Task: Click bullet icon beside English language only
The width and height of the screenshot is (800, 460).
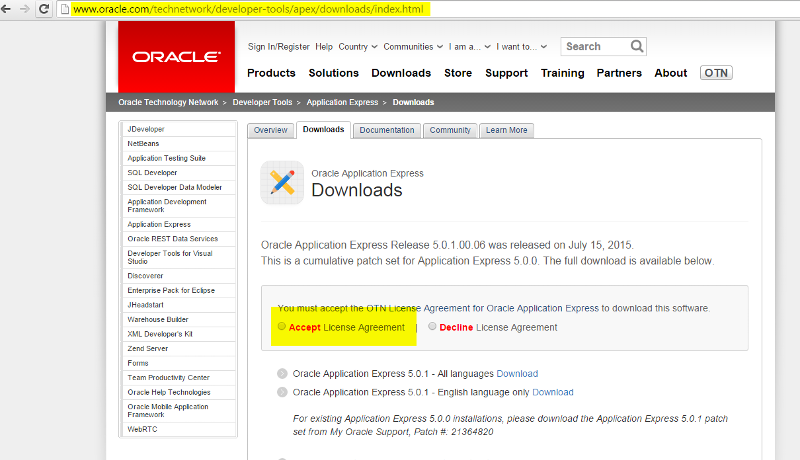Action: click(x=282, y=392)
